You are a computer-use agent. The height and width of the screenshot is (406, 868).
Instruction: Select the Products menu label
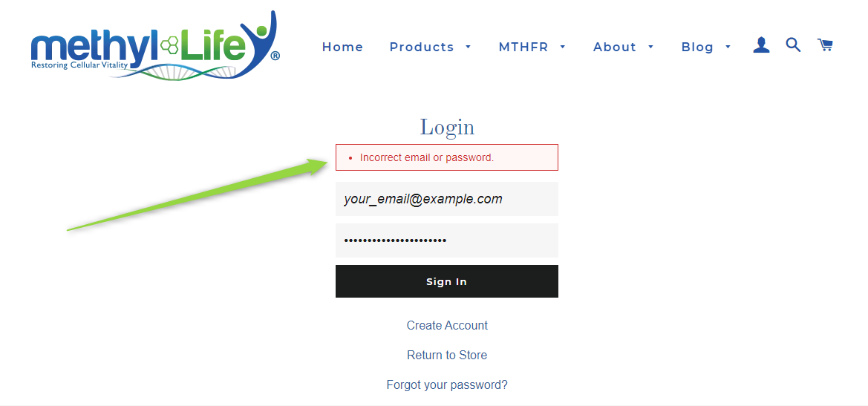[x=422, y=47]
